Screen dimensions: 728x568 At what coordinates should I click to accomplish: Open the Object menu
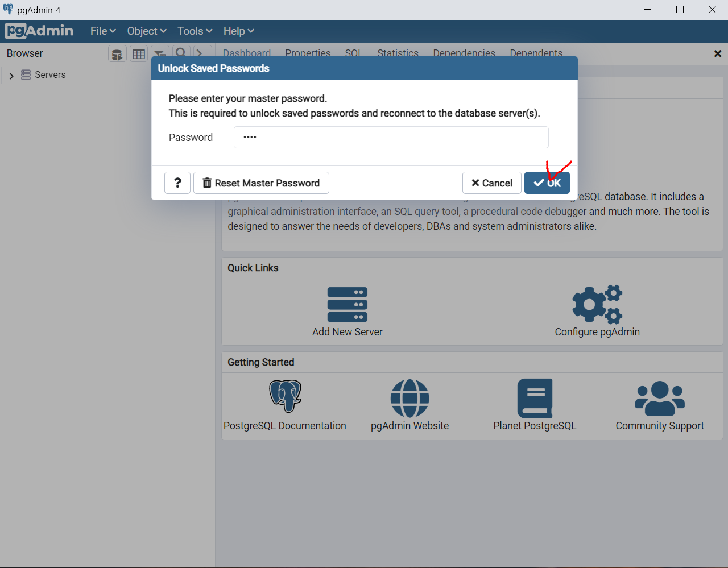click(x=147, y=31)
